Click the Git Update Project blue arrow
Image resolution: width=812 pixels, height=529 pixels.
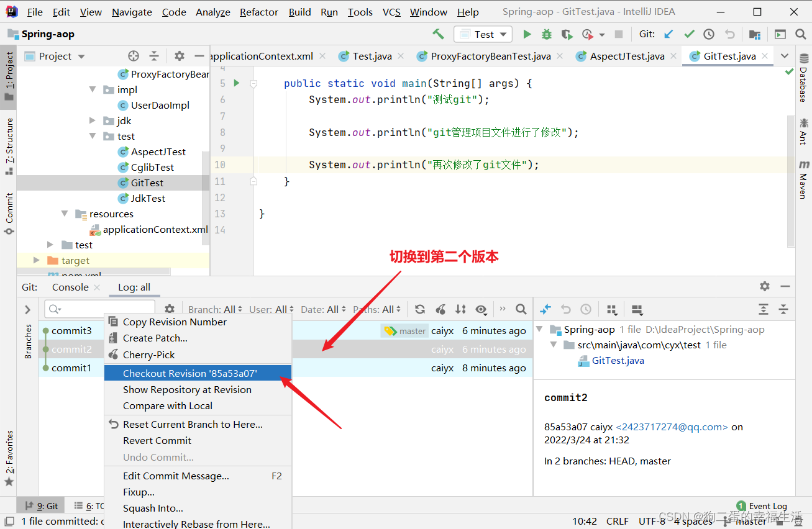tap(669, 34)
